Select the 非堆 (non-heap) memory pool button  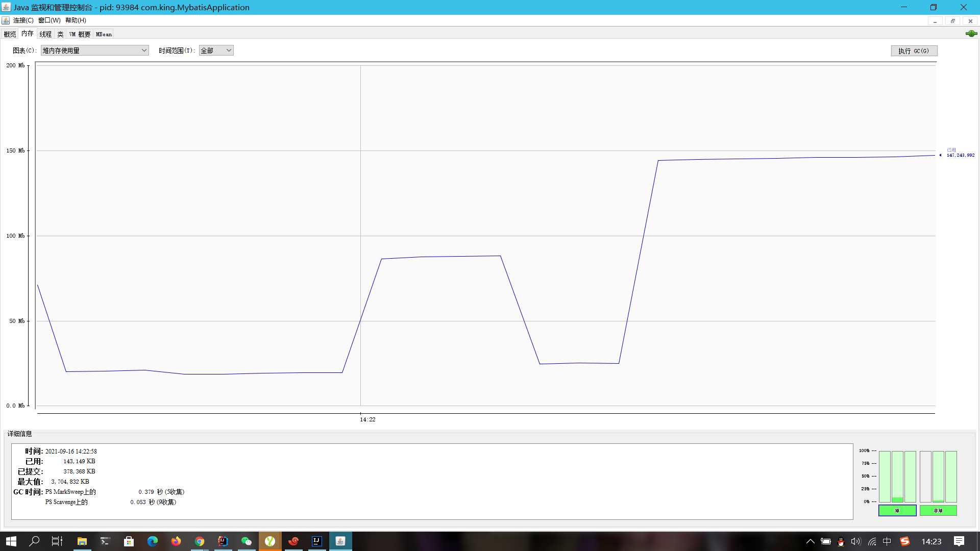click(x=938, y=510)
